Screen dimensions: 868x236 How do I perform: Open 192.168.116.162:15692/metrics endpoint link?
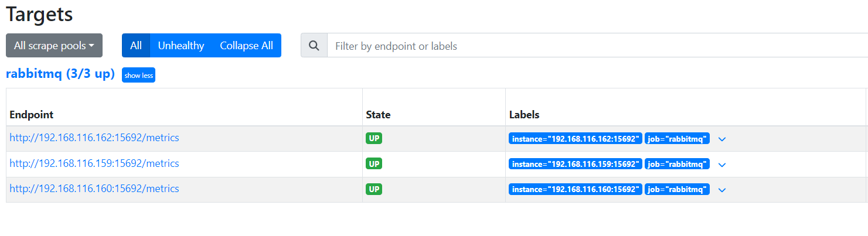pyautogui.click(x=94, y=138)
